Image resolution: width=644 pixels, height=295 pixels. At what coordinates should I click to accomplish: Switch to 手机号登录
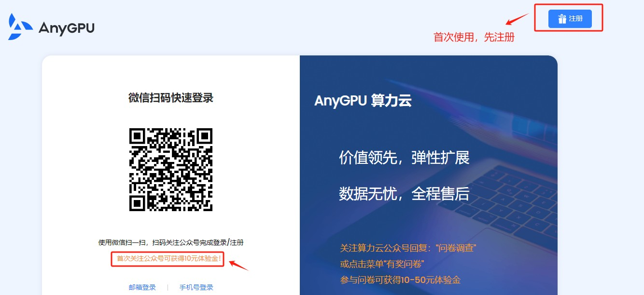(x=196, y=287)
